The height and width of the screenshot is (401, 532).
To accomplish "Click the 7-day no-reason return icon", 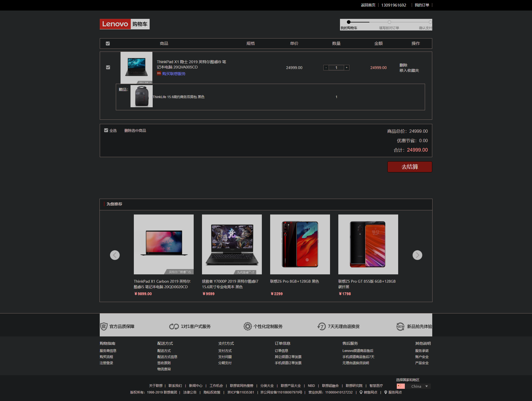I will click(321, 326).
